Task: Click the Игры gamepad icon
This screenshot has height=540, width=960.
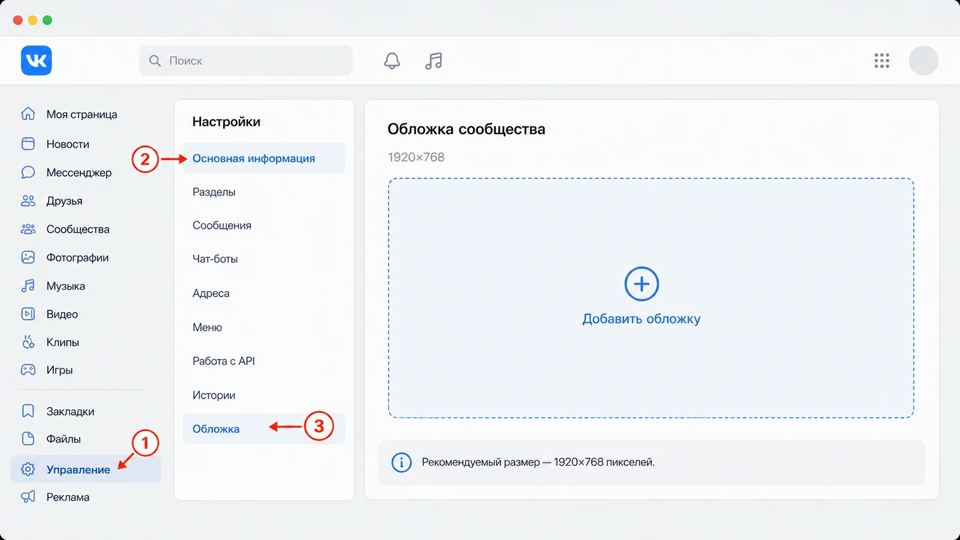Action: (28, 370)
